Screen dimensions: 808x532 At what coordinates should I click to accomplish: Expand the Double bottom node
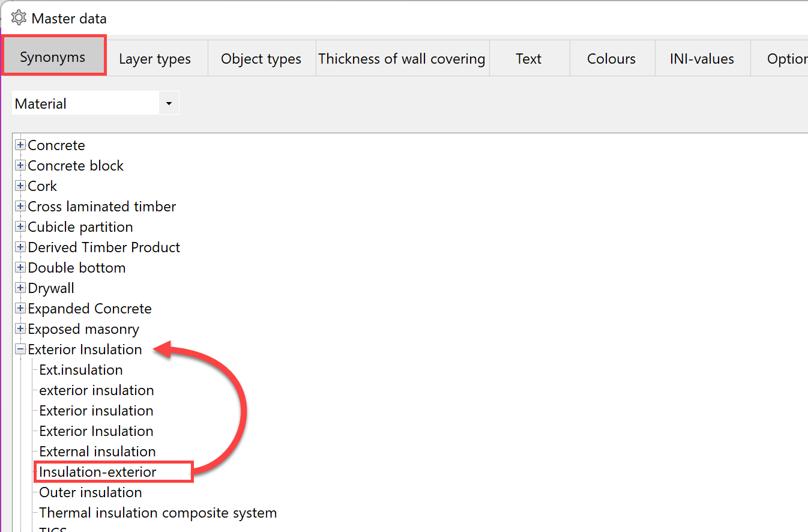click(21, 268)
